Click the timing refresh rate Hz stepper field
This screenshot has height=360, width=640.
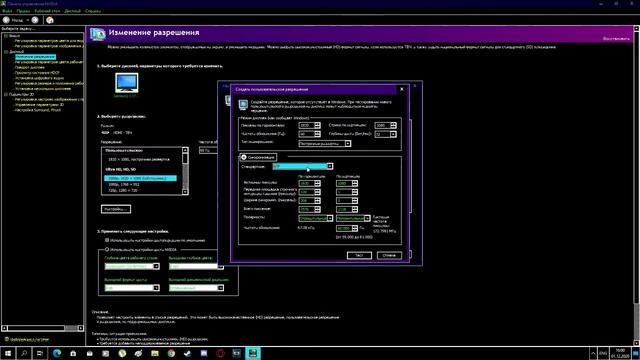tap(347, 228)
